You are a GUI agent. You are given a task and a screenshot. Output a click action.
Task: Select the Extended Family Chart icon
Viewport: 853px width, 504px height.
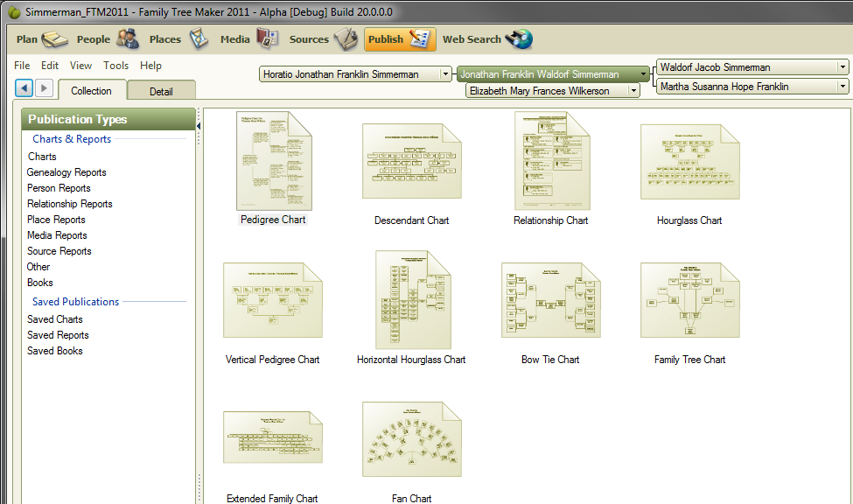[x=273, y=437]
